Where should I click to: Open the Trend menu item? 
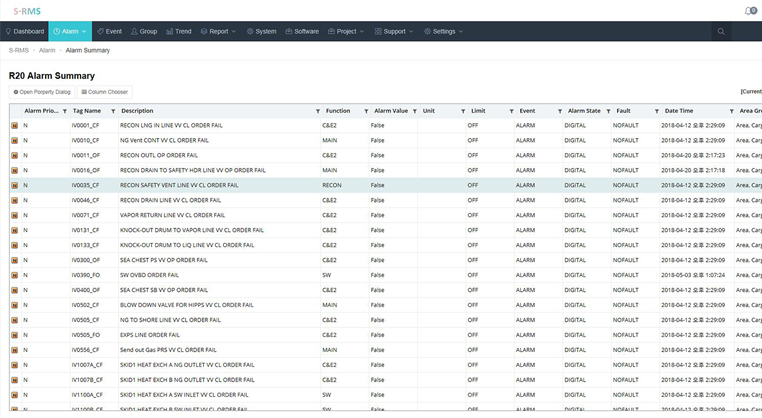click(178, 32)
